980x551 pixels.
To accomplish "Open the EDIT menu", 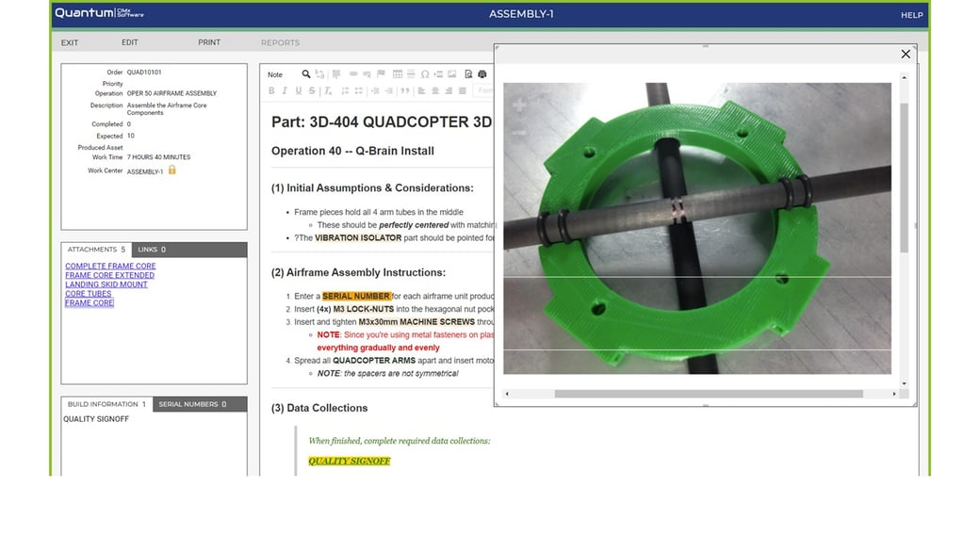I will 129,42.
